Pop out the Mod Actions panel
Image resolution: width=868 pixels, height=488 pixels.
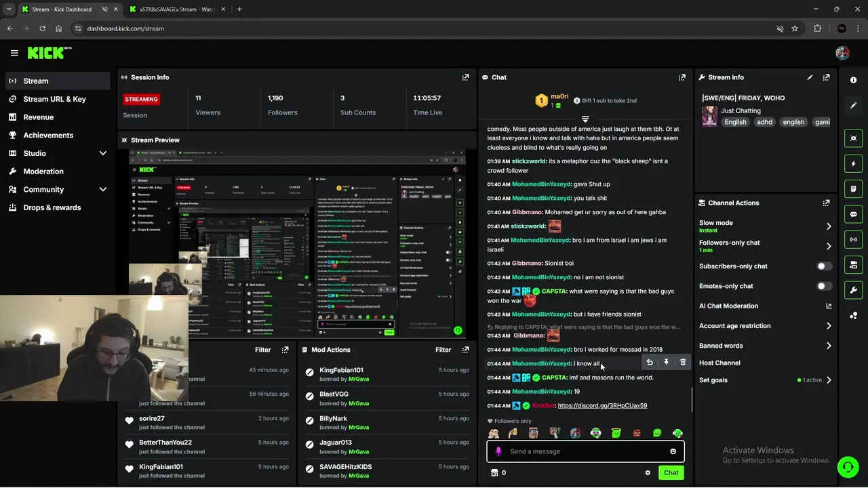pyautogui.click(x=465, y=350)
